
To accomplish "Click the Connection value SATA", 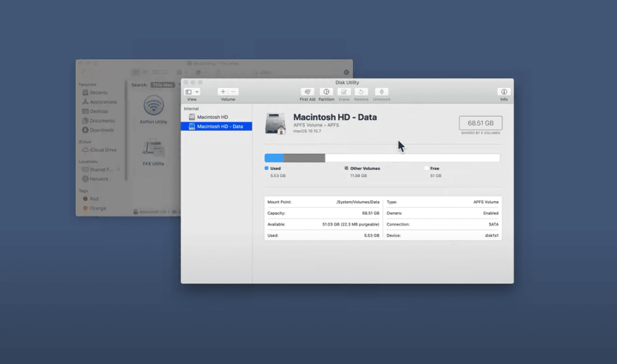I will pos(493,224).
